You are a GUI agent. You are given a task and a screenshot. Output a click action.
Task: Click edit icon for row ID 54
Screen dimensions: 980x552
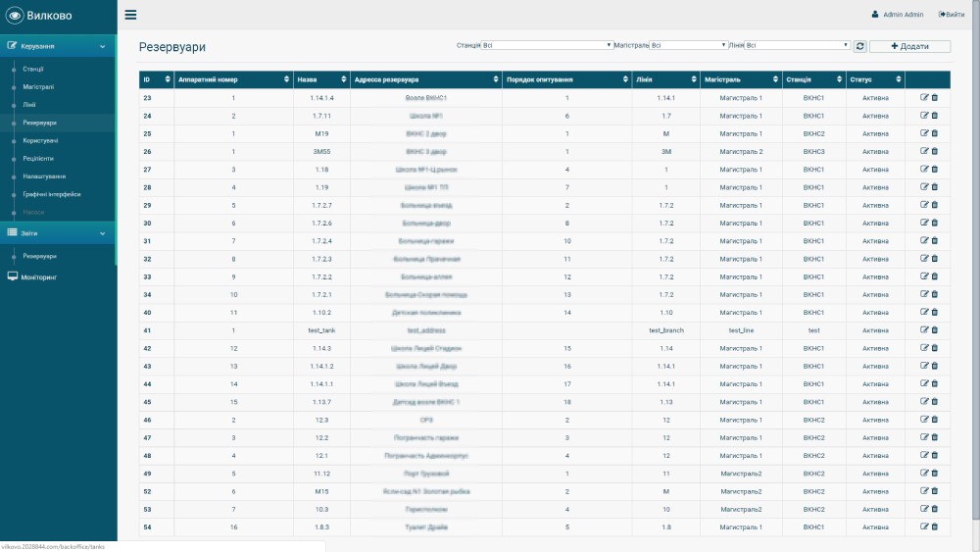[x=923, y=527]
